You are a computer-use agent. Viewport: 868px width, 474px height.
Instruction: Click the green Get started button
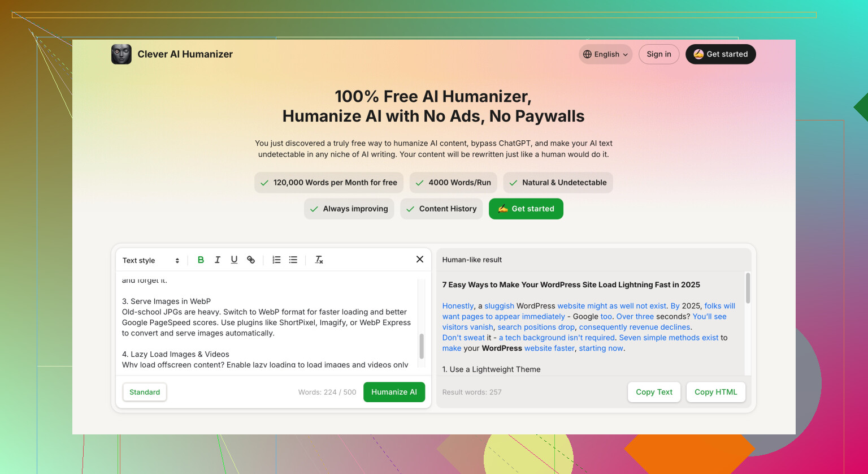point(526,209)
